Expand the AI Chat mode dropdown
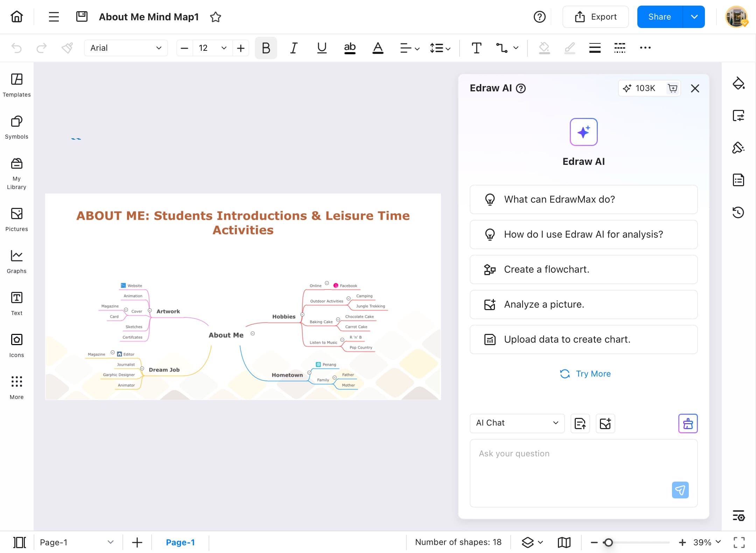Image resolution: width=756 pixels, height=553 pixels. pyautogui.click(x=517, y=423)
